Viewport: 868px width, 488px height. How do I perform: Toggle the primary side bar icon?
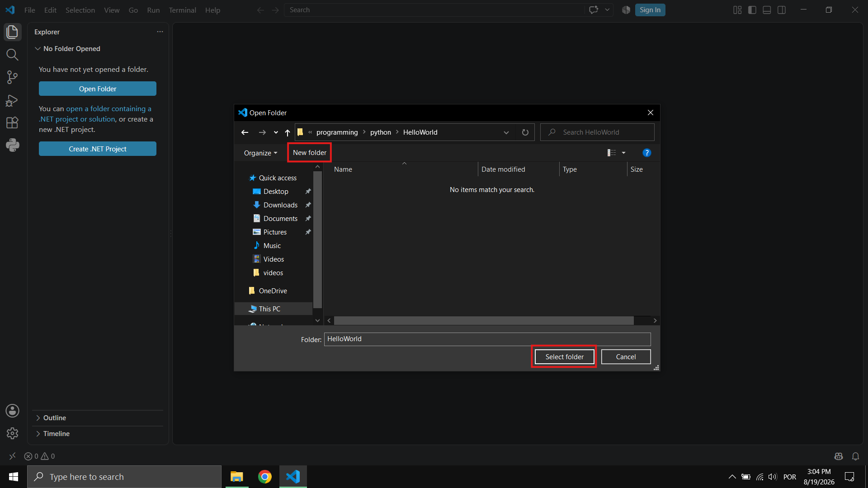pos(752,10)
